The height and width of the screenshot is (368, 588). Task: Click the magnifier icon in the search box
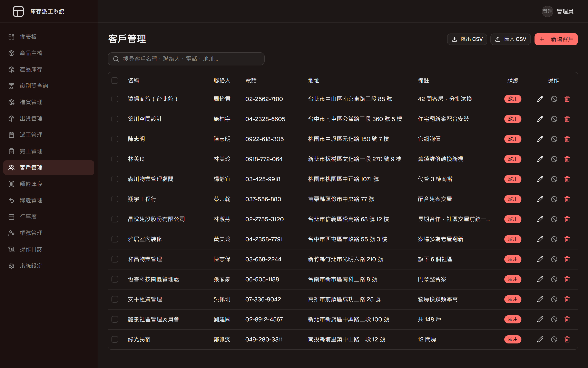pos(116,59)
